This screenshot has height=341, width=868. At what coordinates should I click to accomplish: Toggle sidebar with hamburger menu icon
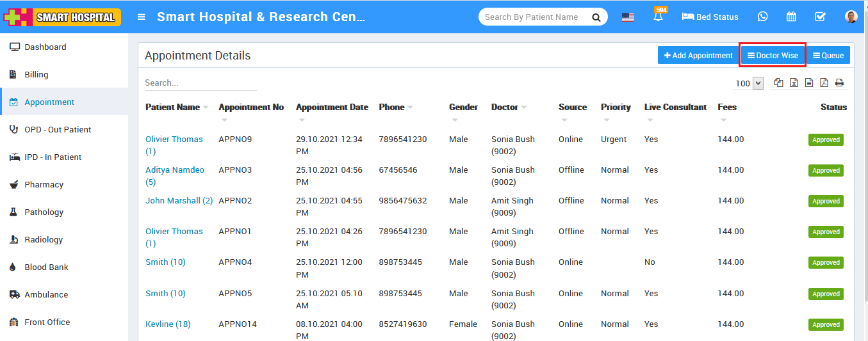142,17
